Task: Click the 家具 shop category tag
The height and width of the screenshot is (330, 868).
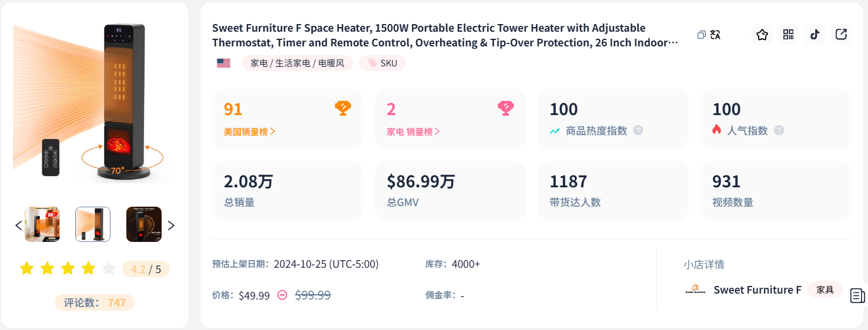Action: point(825,289)
